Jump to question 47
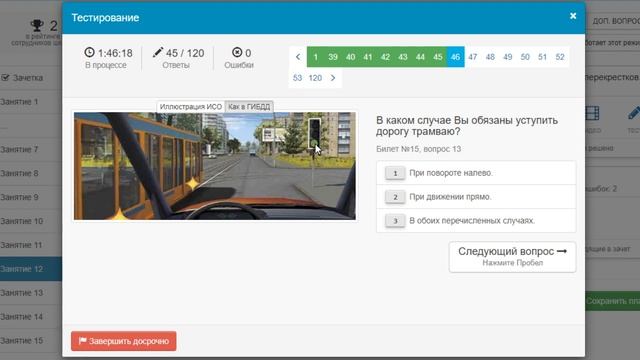The height and width of the screenshot is (360, 640). (x=473, y=57)
